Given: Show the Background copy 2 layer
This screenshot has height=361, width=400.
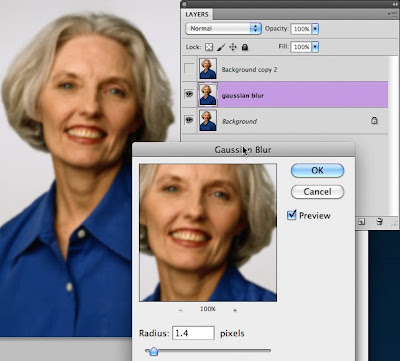Looking at the screenshot, I should click(x=189, y=69).
